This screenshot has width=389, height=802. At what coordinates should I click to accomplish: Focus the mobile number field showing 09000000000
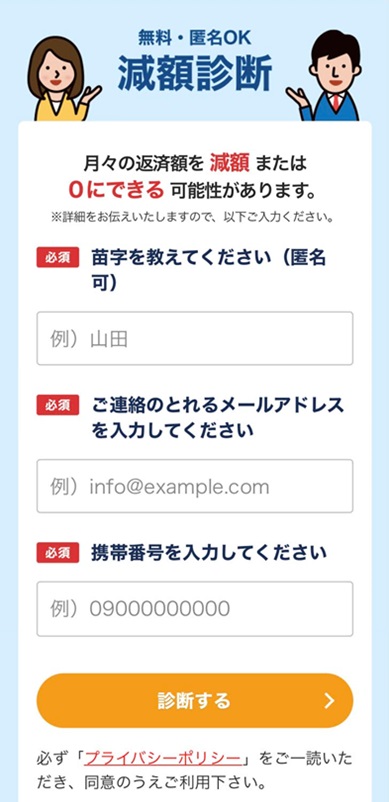[x=195, y=609]
